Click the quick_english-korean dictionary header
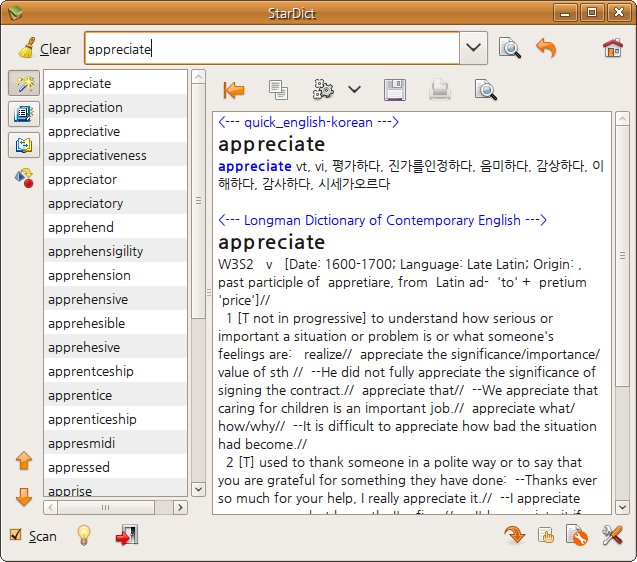The image size is (637, 562). coord(308,122)
